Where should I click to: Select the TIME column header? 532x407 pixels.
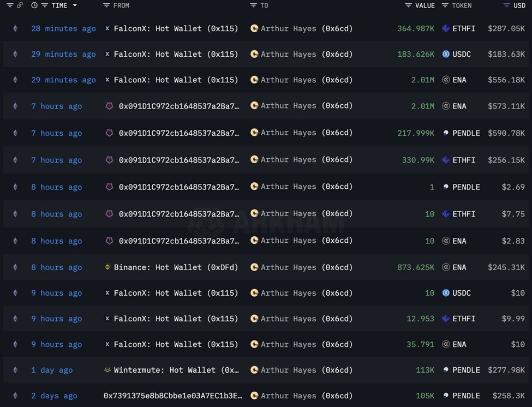click(60, 5)
